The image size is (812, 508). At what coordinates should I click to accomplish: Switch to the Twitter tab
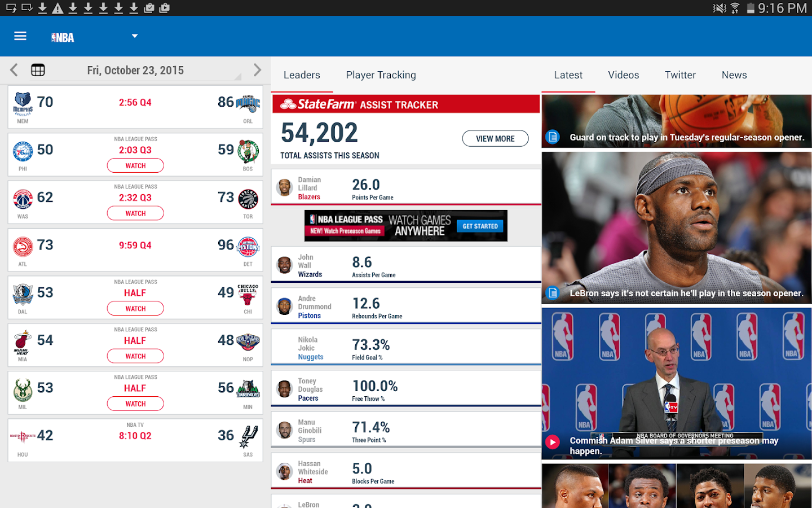coord(680,75)
